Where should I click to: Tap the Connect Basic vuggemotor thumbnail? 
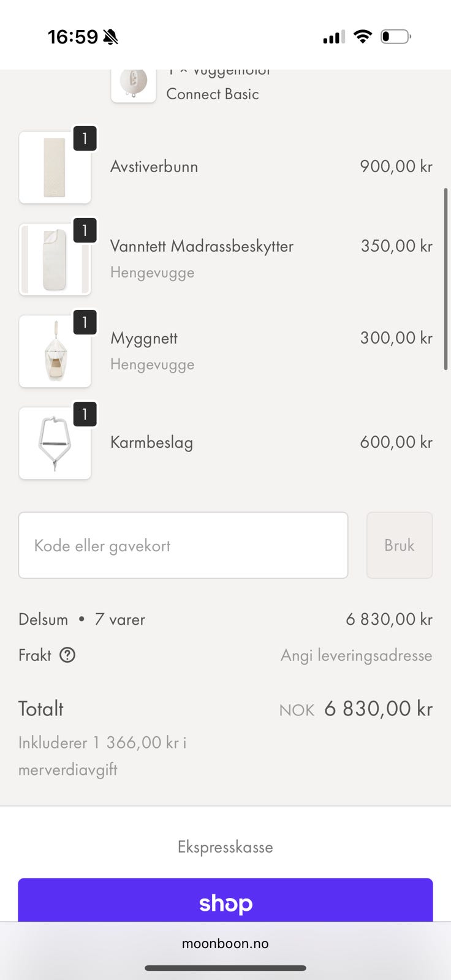(x=134, y=85)
